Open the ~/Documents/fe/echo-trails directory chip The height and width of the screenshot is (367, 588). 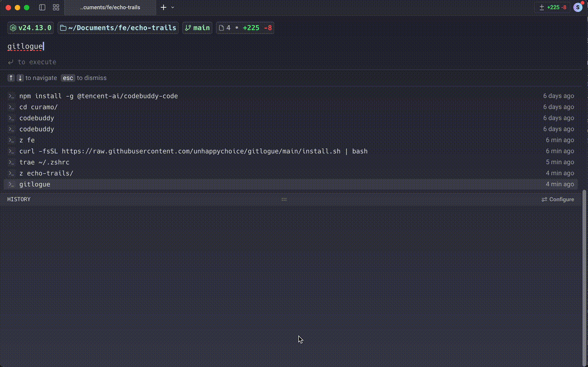click(x=118, y=28)
